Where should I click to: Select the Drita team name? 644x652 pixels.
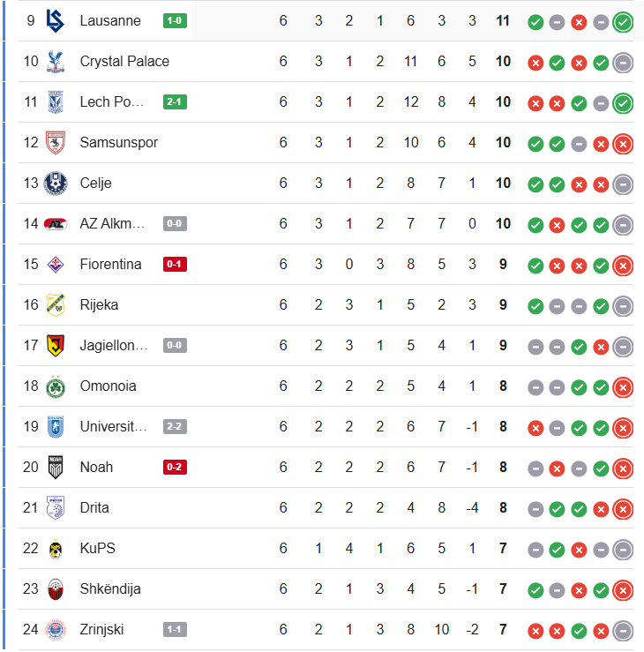[x=94, y=507]
